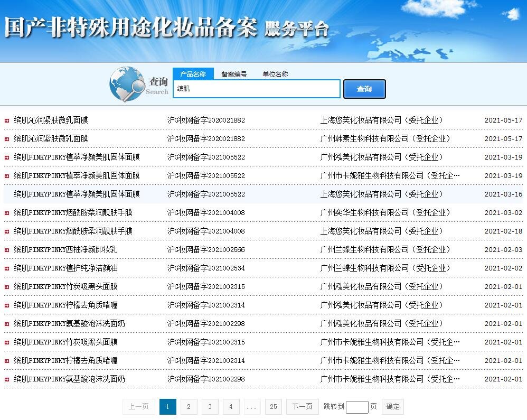Open 柠檬去角质啫喱 entry from 卡妮雅
This screenshot has height=420, width=527.
click(65, 360)
